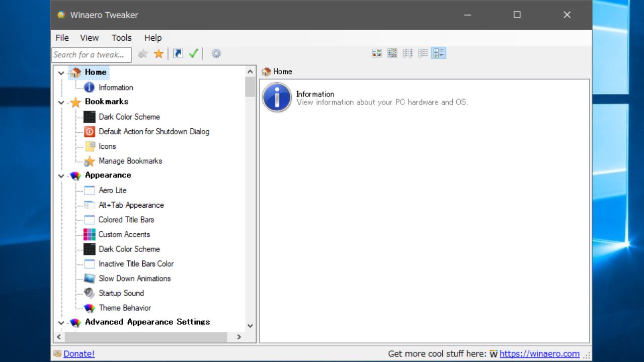Click the Information tree item blue icon
Viewport: 644px width, 362px height.
[90, 87]
